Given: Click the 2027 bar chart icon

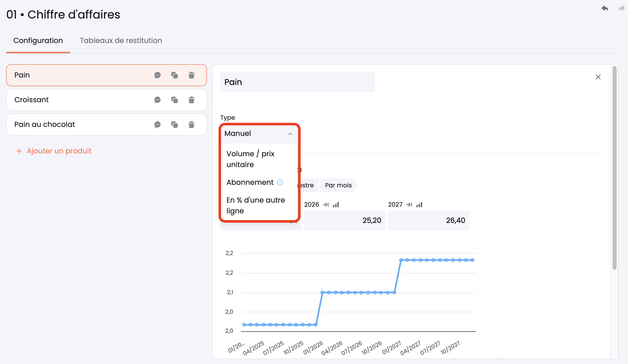Looking at the screenshot, I should (419, 205).
